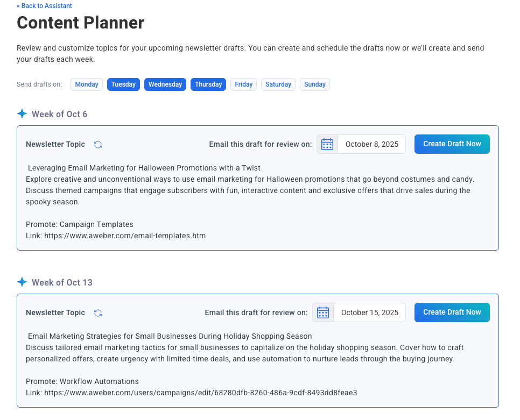Click the sparkle icon for Week of Oct 6
This screenshot has height=420, width=520.
[22, 114]
